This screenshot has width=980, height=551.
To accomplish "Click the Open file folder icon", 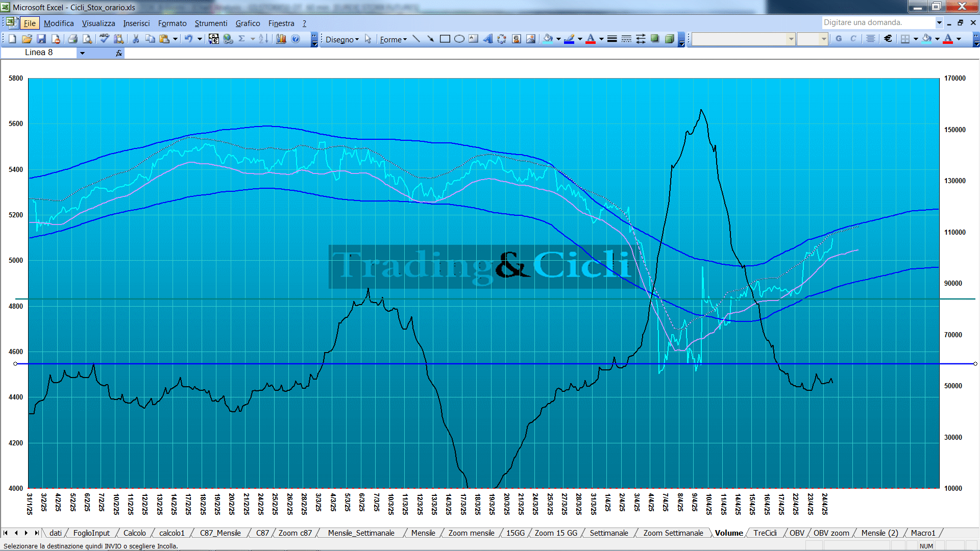I will 27,39.
